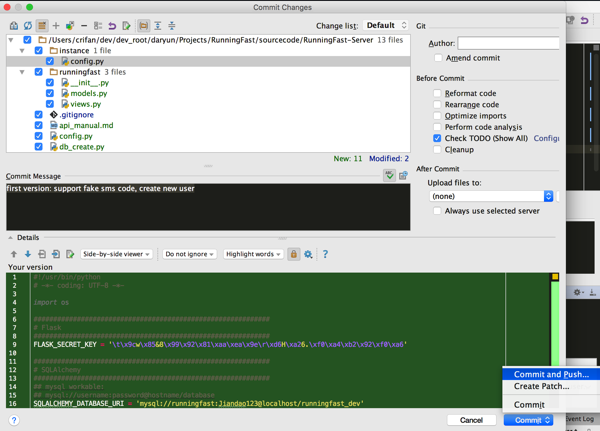This screenshot has height=431, width=600.
Task: Click the Refresh changes icon
Action: pos(28,26)
